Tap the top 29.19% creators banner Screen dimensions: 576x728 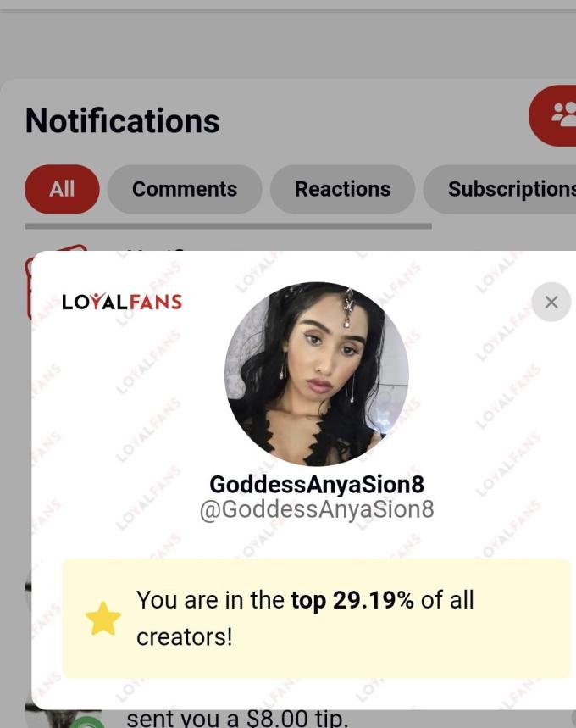tap(317, 619)
